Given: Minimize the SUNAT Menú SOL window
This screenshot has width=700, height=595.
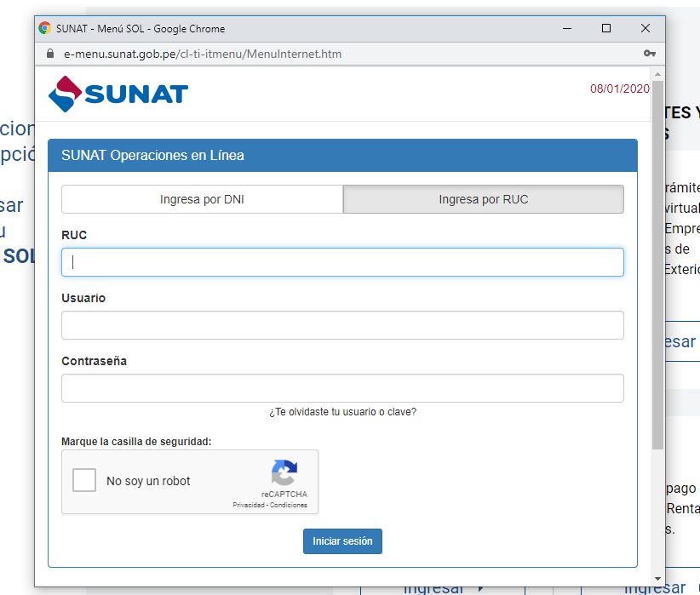Looking at the screenshot, I should tap(567, 28).
